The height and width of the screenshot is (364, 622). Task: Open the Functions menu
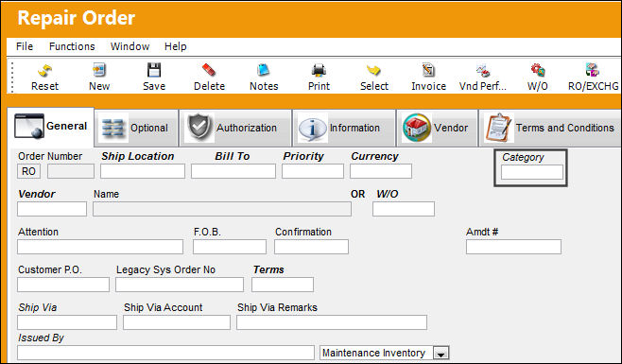[72, 46]
